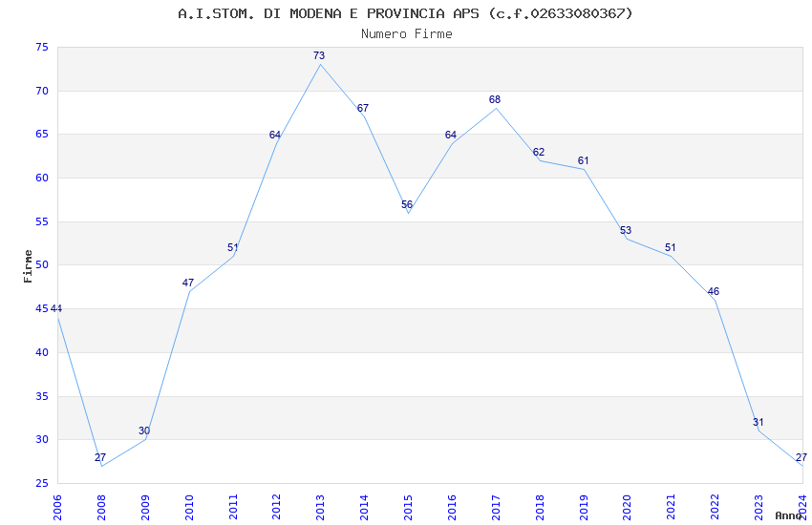Click data label 51 above 2011
The height and width of the screenshot is (525, 812).
pyautogui.click(x=232, y=248)
